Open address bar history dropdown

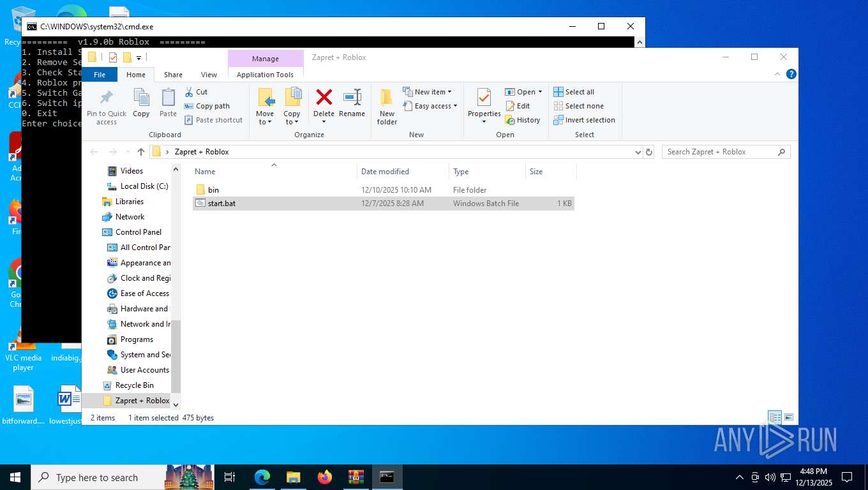(638, 152)
